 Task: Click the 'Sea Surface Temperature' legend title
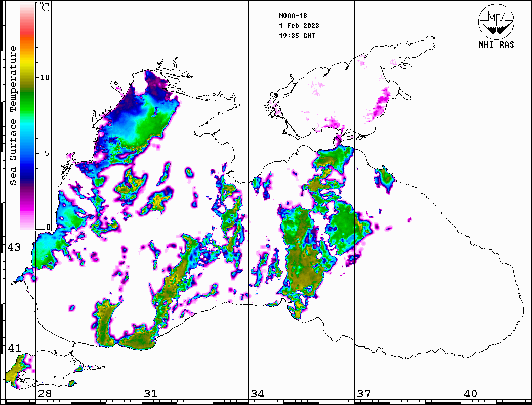click(13, 116)
